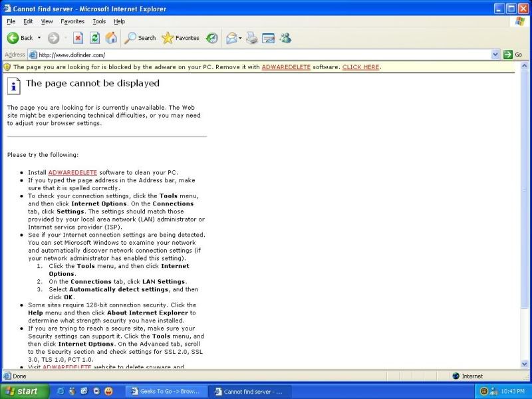Print the page with the printer icon
Image resolution: width=532 pixels, height=399 pixels.
click(252, 38)
